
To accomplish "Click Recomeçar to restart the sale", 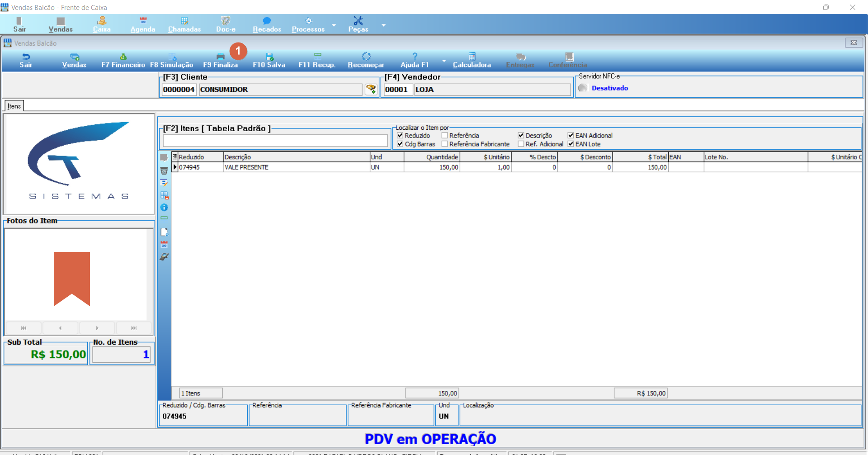I will (366, 61).
